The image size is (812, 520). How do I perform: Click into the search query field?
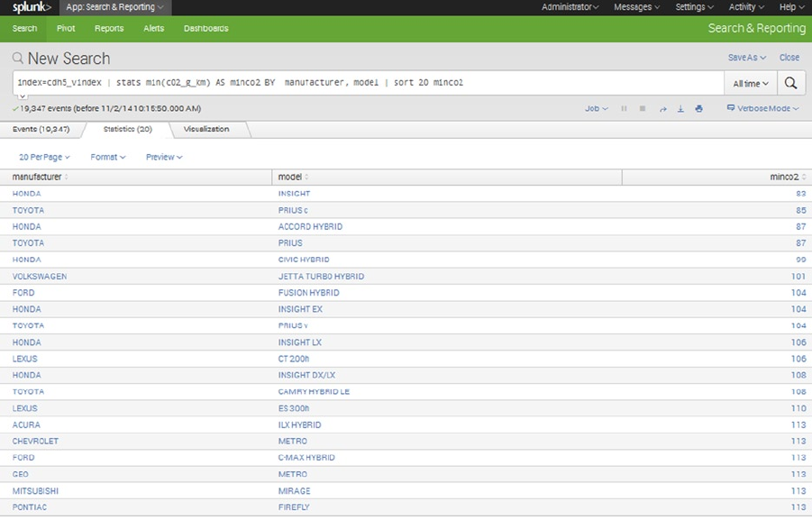tap(369, 83)
